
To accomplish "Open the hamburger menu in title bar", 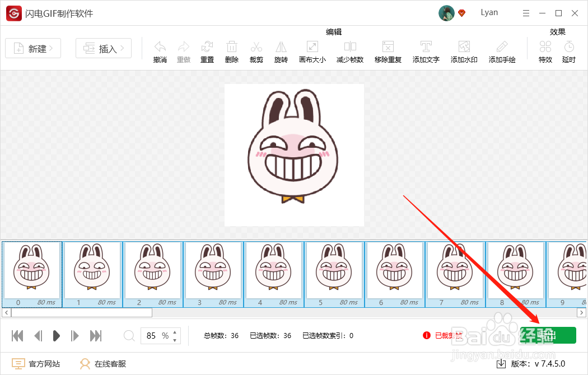I will [526, 13].
